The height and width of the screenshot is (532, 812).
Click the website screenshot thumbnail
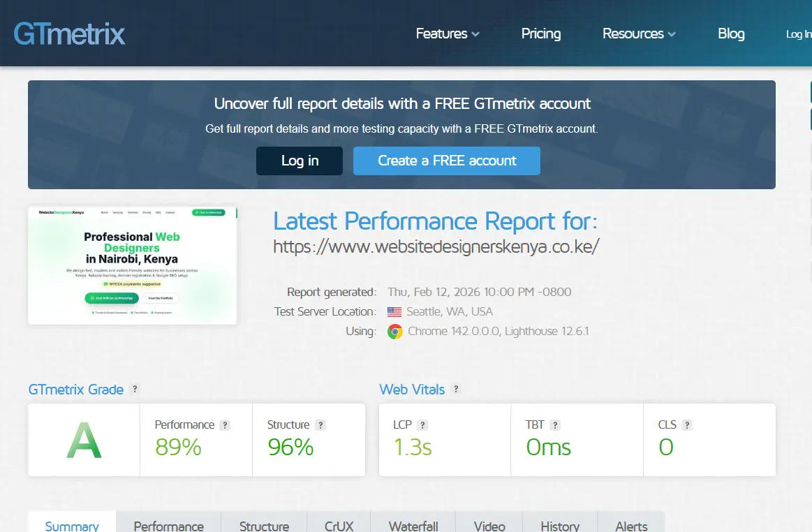tap(133, 265)
